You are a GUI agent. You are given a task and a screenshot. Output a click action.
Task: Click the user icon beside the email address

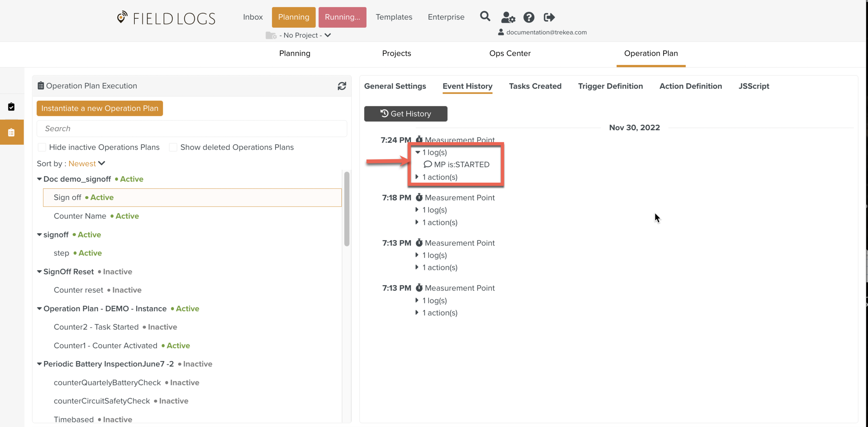click(x=501, y=32)
